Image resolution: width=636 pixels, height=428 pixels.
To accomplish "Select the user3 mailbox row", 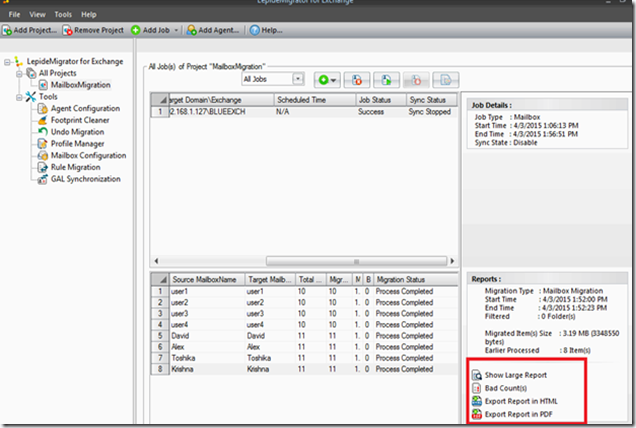I will tap(304, 313).
